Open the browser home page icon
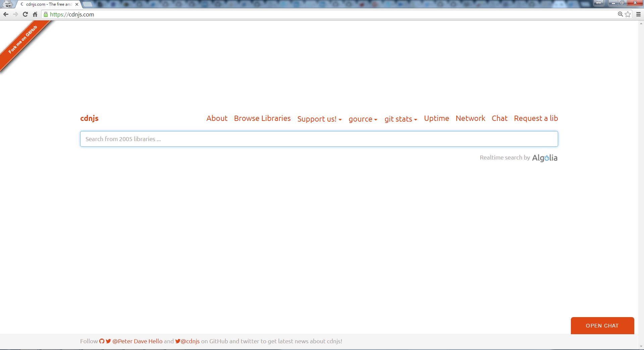Screen dimensions: 644x350 tap(35, 14)
